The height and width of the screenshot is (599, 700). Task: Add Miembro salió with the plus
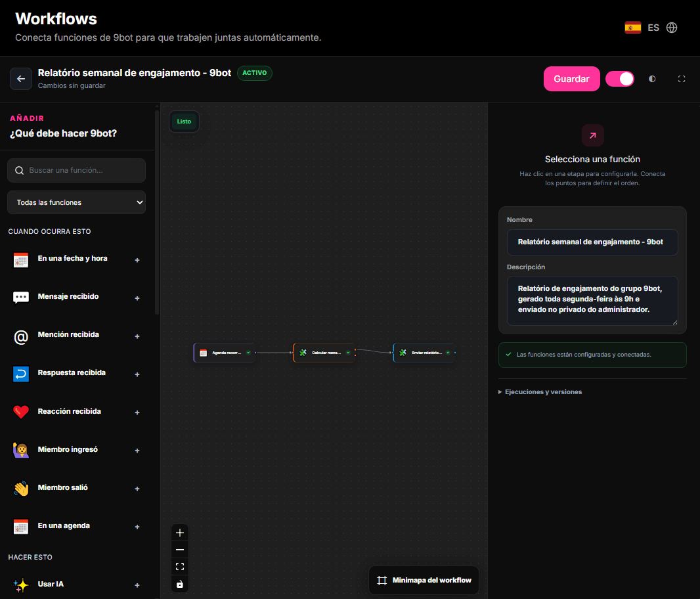(137, 489)
